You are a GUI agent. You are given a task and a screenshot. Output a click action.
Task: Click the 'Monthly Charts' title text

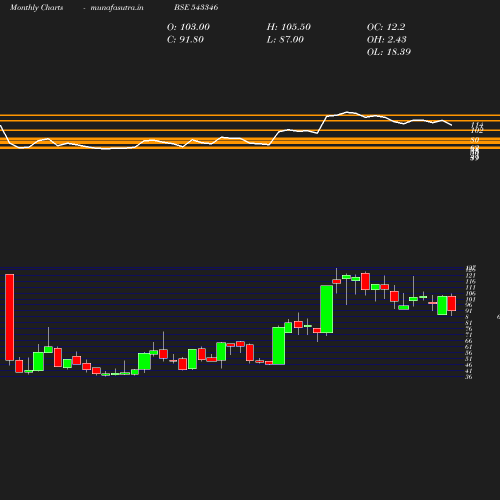[x=36, y=7]
